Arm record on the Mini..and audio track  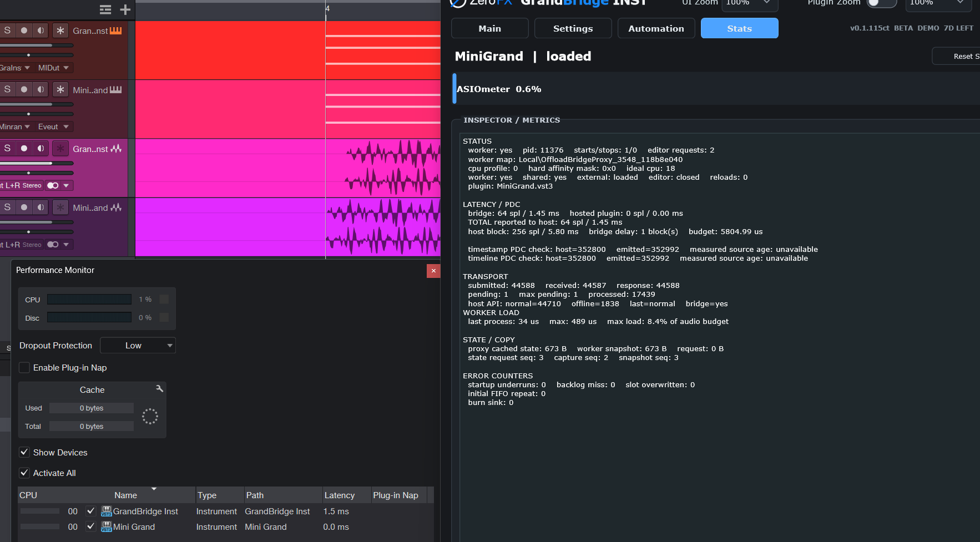pos(24,207)
